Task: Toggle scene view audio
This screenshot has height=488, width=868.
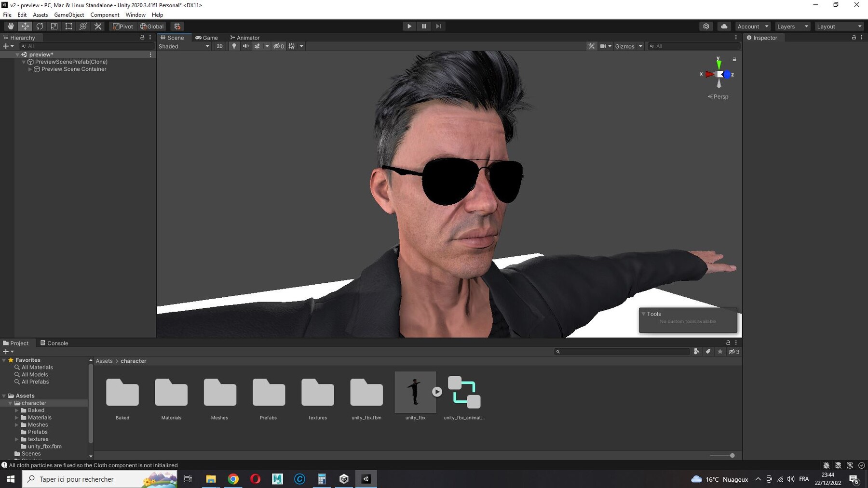Action: [246, 46]
